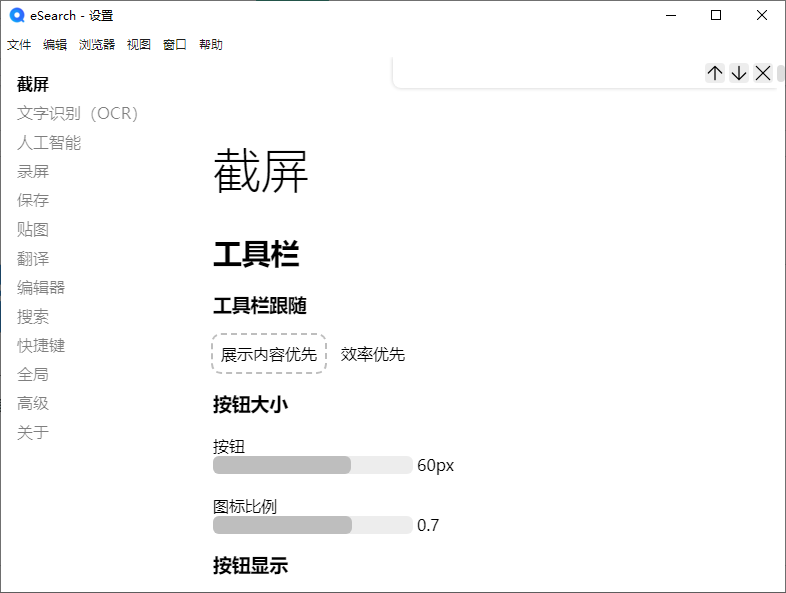Click the 按钮大小 heading
The width and height of the screenshot is (786, 593).
point(251,405)
